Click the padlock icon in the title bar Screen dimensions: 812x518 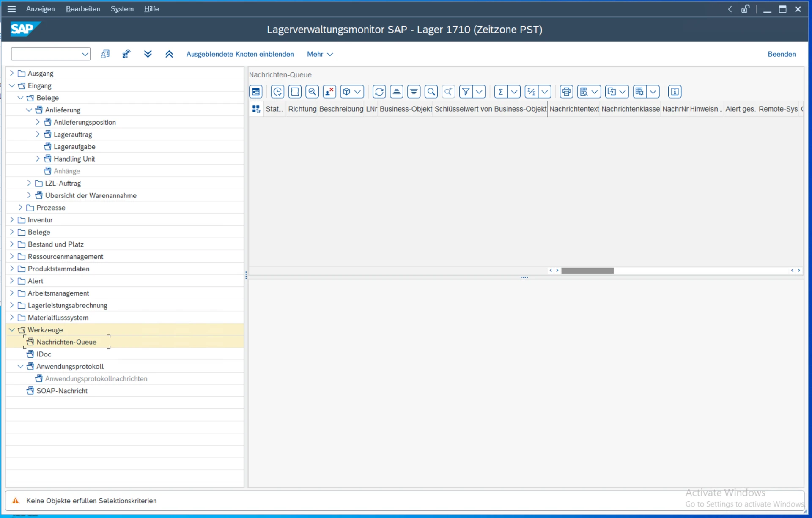(x=745, y=9)
